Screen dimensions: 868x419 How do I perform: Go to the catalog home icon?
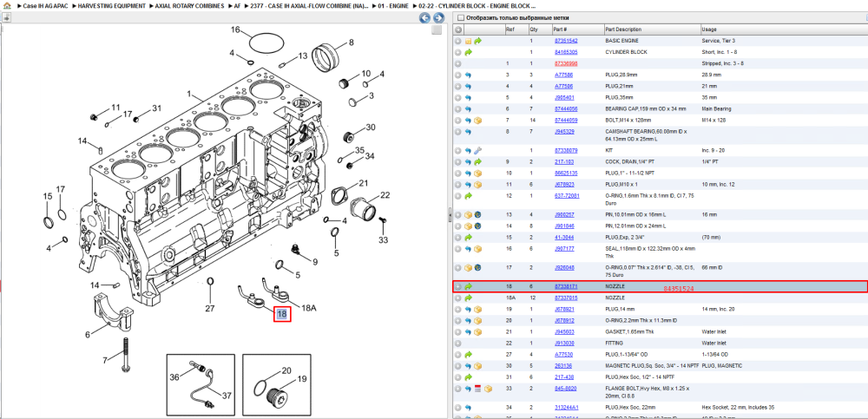pyautogui.click(x=7, y=5)
